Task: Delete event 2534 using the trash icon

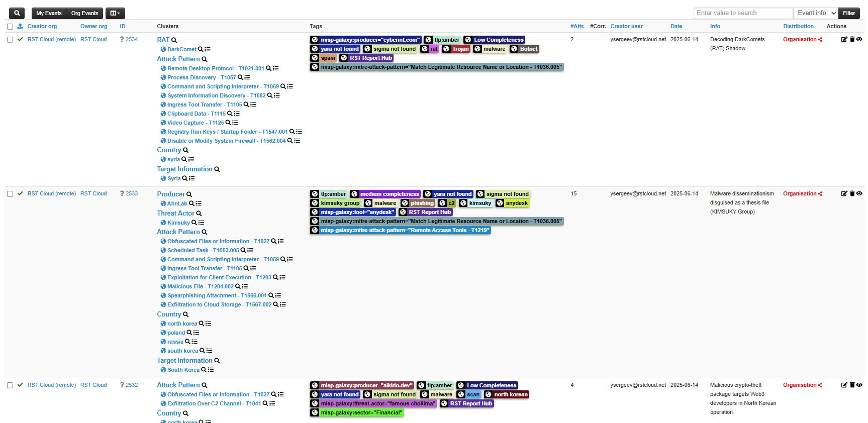Action: pos(852,39)
